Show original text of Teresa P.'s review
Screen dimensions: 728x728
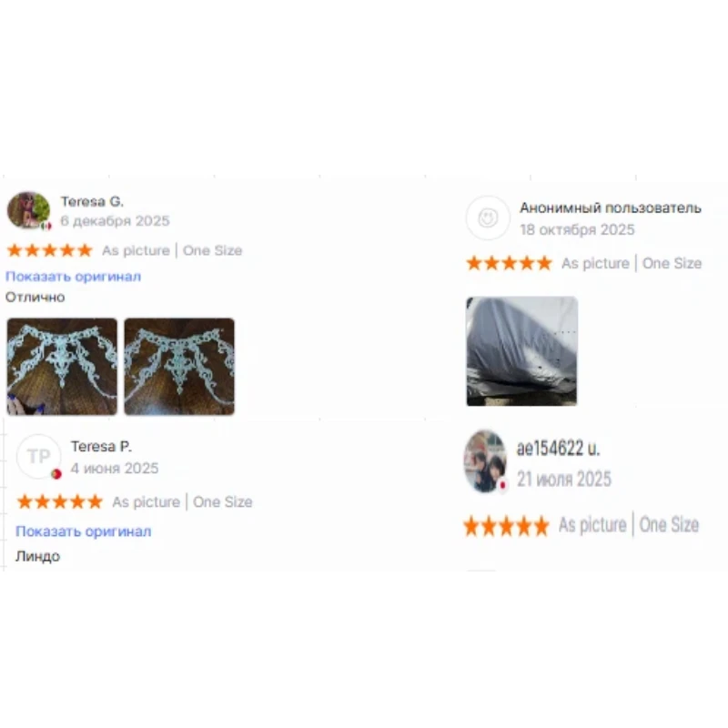pos(83,531)
